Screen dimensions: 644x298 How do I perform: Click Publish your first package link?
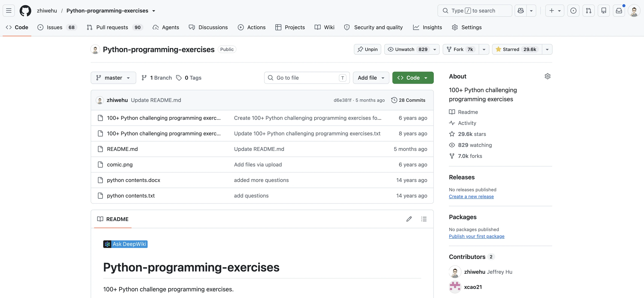(476, 236)
